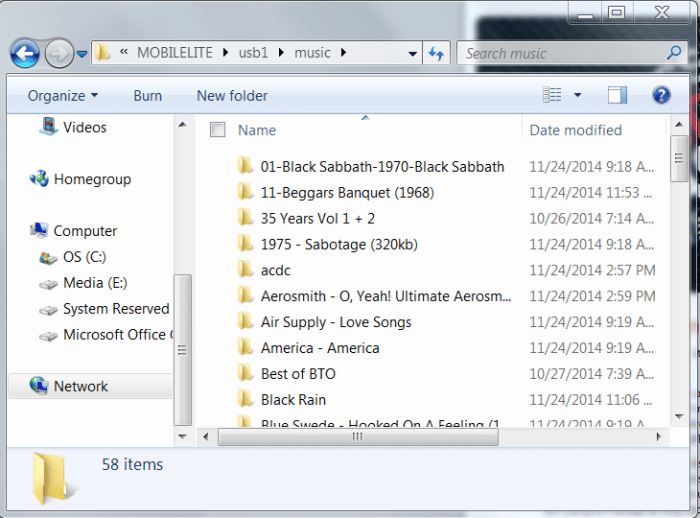Select the Black Rain folder icon
Screen dimensions: 700x518
click(246, 399)
